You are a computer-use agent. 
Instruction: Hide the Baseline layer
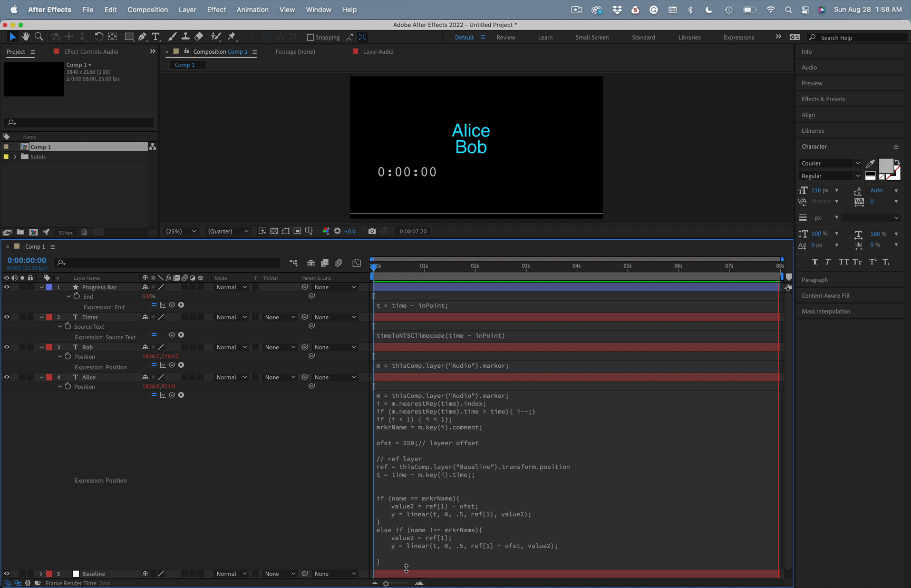tap(6, 574)
